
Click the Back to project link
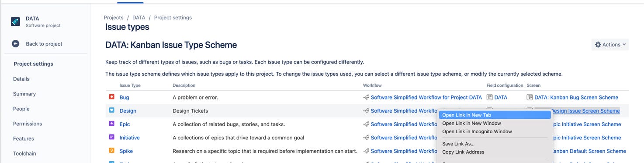pyautogui.click(x=44, y=44)
